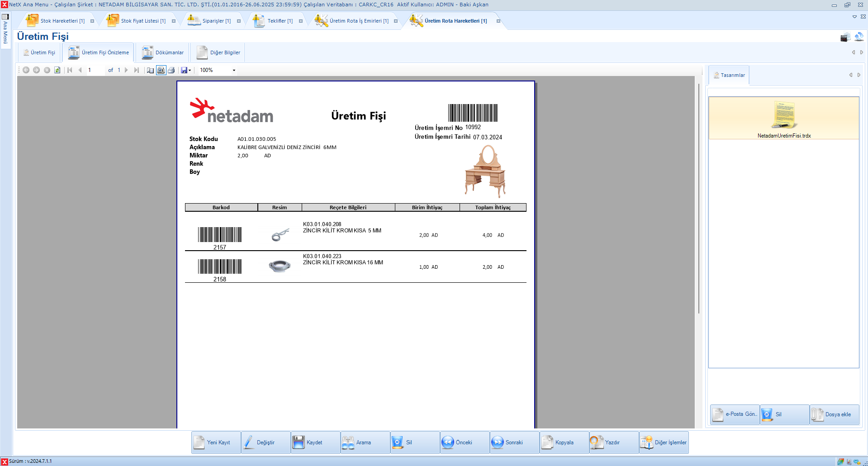Screen dimensions: 868x466
Task: Click the print icon in preview toolbar
Action: (171, 70)
